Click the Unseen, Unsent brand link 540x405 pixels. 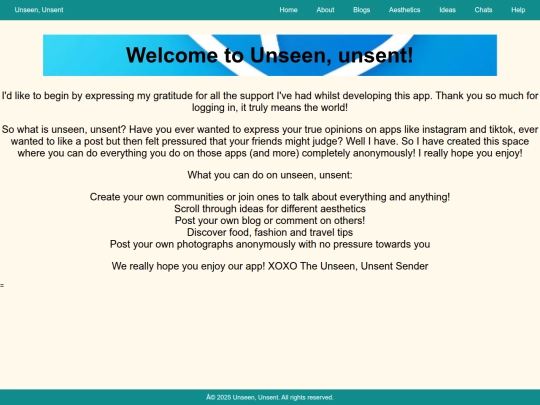point(39,10)
